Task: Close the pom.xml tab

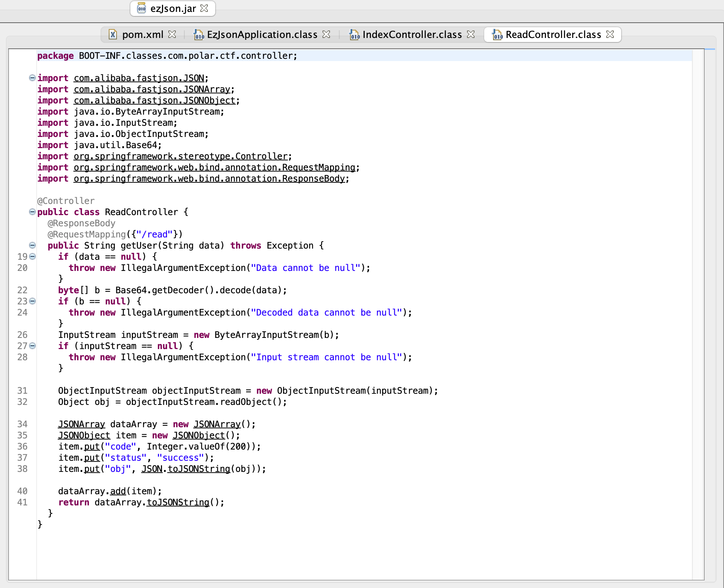Action: 172,34
